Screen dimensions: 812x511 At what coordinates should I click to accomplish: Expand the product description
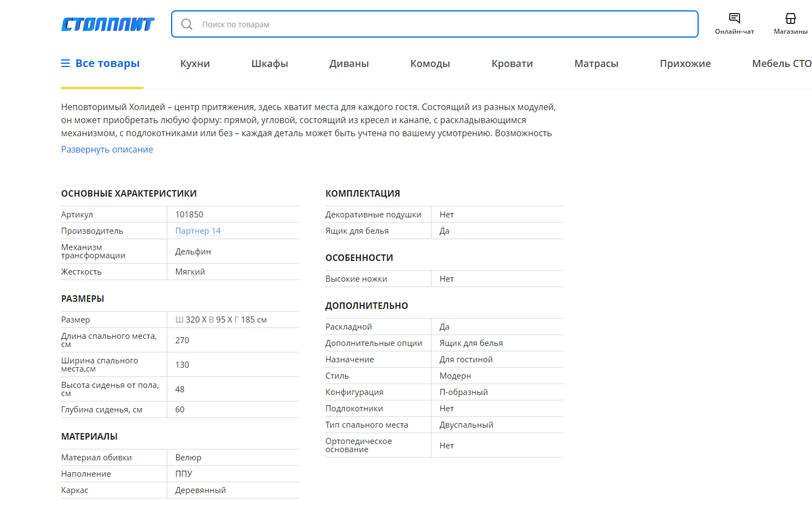(107, 149)
